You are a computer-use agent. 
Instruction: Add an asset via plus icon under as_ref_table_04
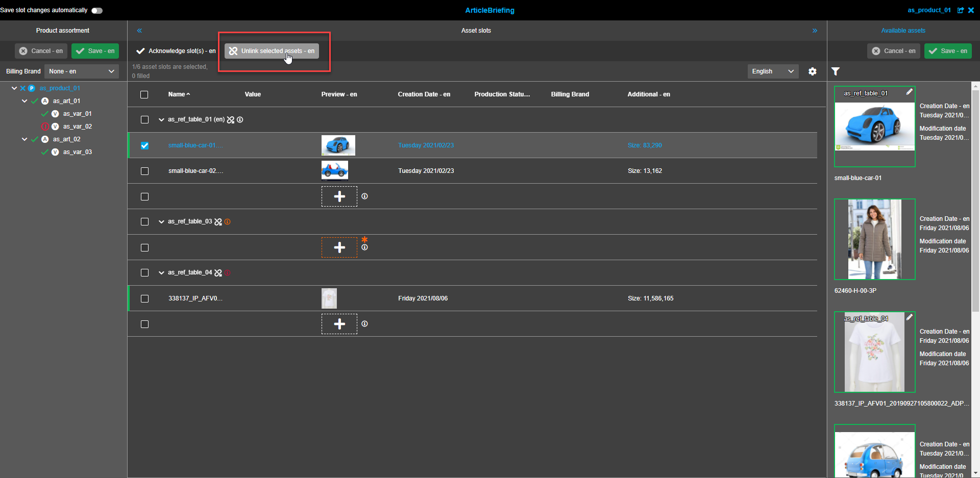point(339,323)
